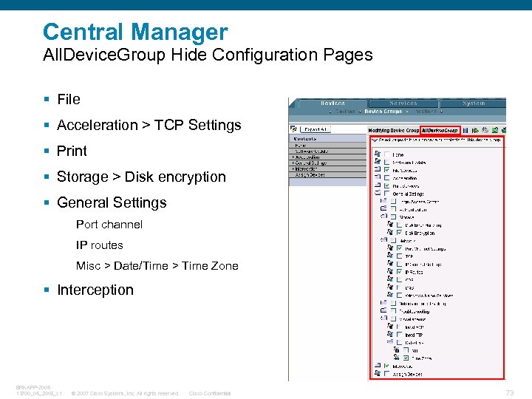Collapse the Miscellaneous folder icon
This screenshot has height=399, width=532.
[383, 318]
